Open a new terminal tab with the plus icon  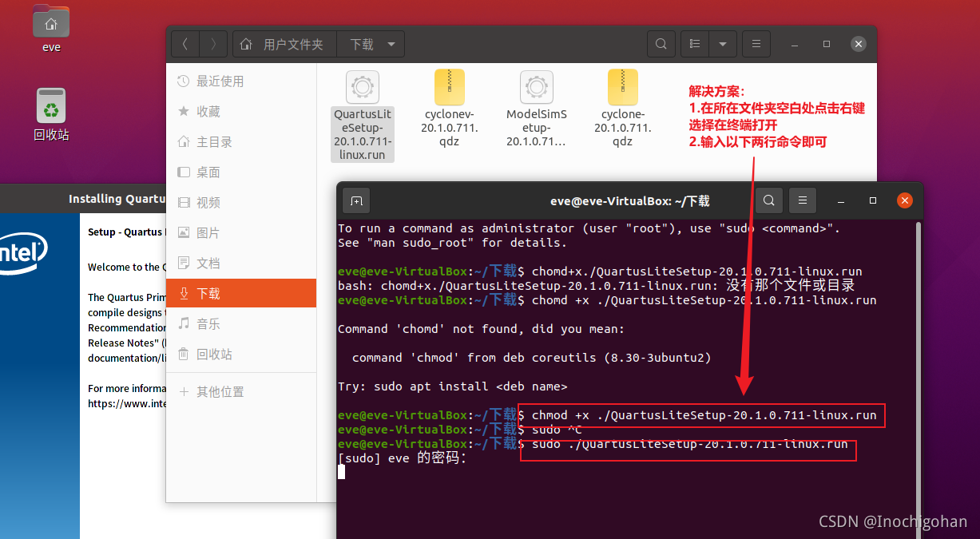pyautogui.click(x=356, y=200)
